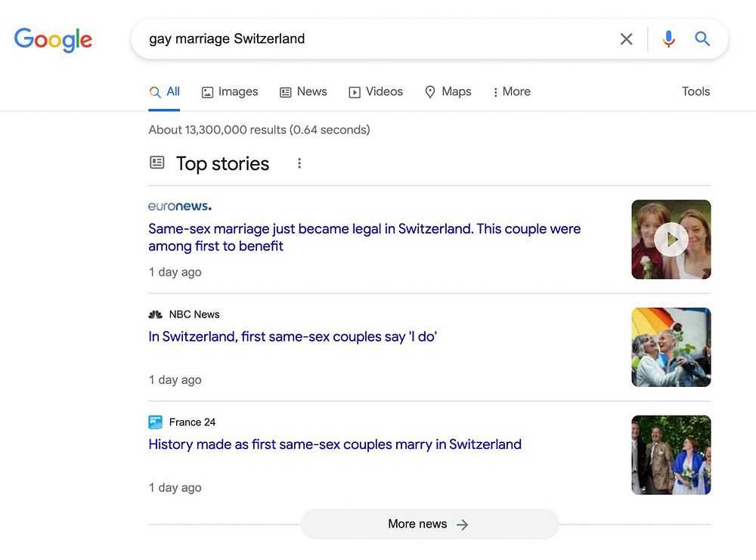Open NBC headline about couples saying 'I do'
Image resolution: width=756 pixels, height=560 pixels.
[x=293, y=336]
